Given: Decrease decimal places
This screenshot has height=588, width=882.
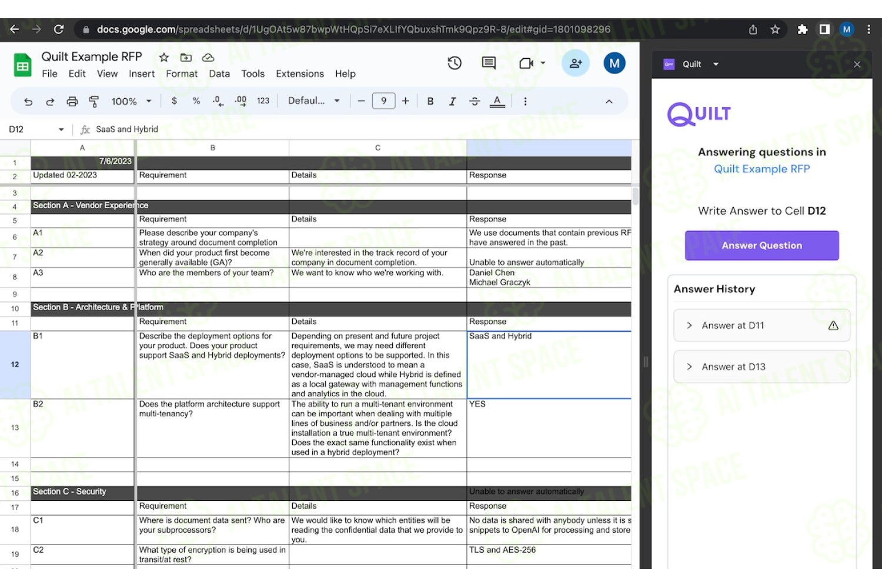Looking at the screenshot, I should (x=218, y=101).
